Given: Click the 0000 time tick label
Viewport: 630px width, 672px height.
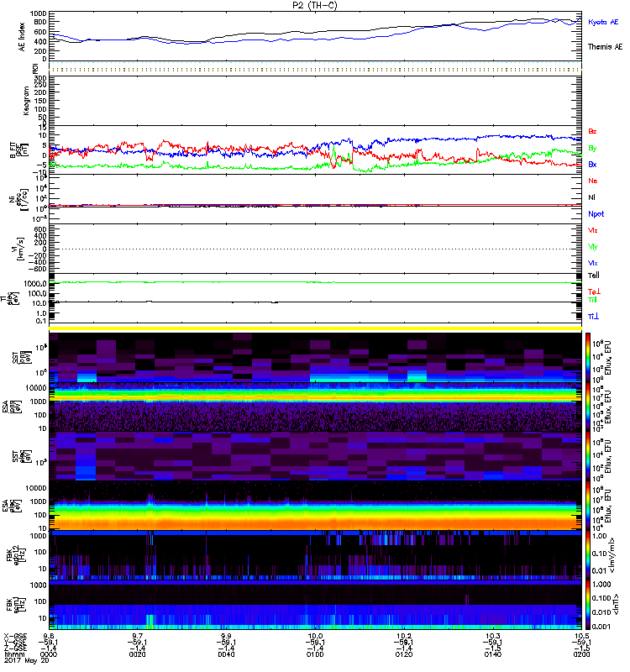Looking at the screenshot, I should pos(48,654).
